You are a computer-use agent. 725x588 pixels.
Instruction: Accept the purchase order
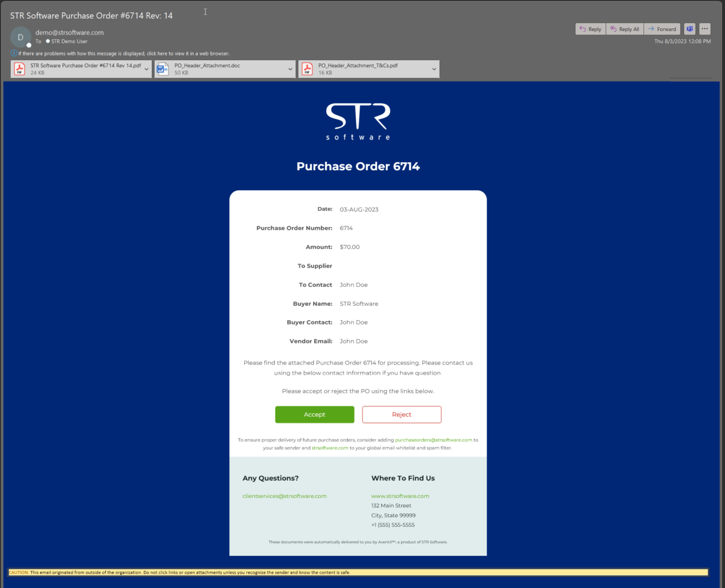tap(314, 414)
